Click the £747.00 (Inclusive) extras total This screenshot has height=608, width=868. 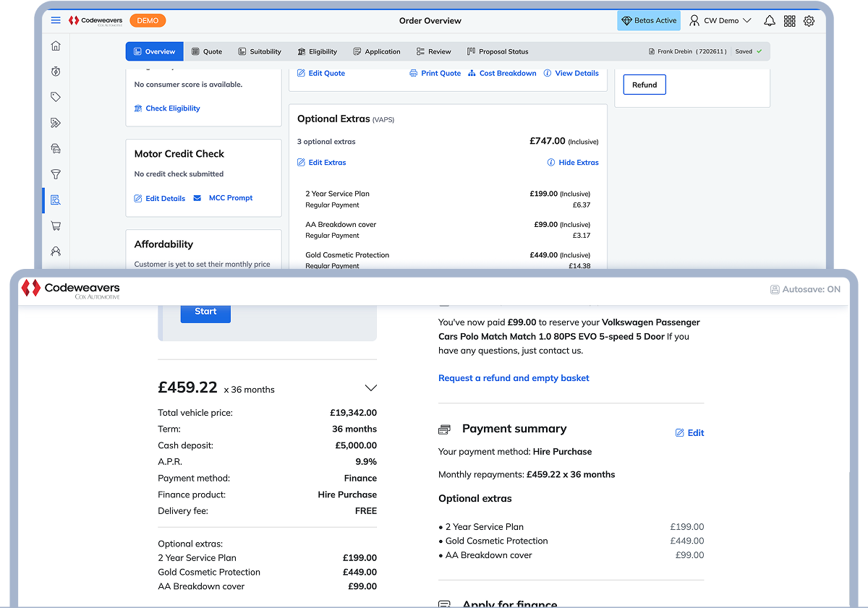564,142
